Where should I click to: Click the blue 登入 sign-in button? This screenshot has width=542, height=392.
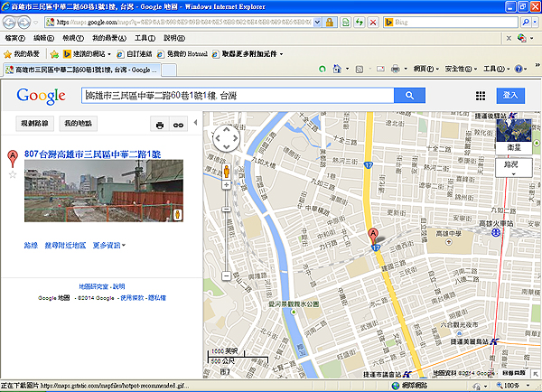(512, 96)
